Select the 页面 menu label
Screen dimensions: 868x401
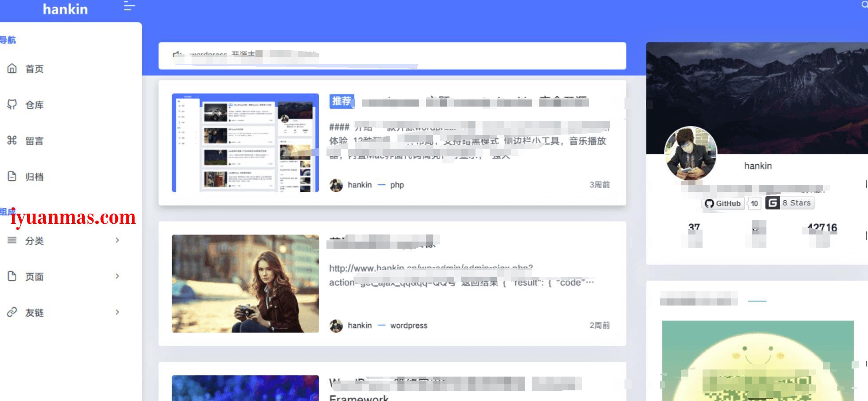[x=35, y=277]
